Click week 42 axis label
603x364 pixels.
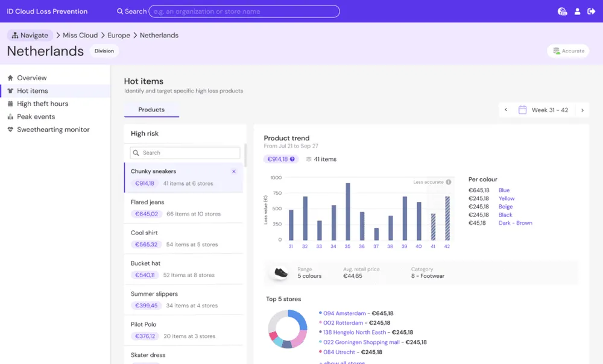[x=447, y=246]
